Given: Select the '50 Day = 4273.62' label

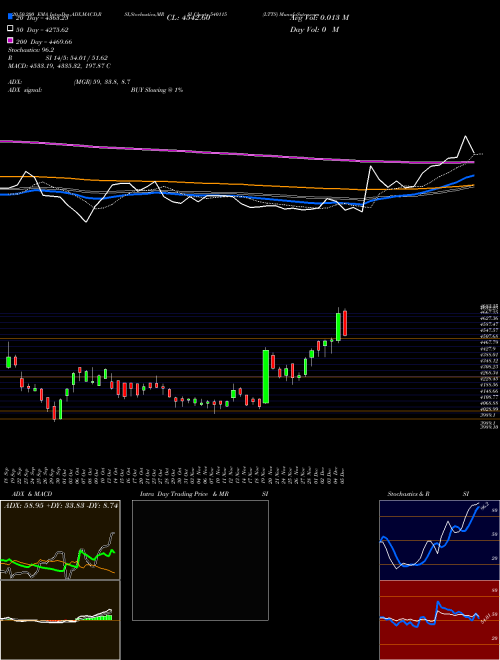Looking at the screenshot, I should [x=42, y=30].
